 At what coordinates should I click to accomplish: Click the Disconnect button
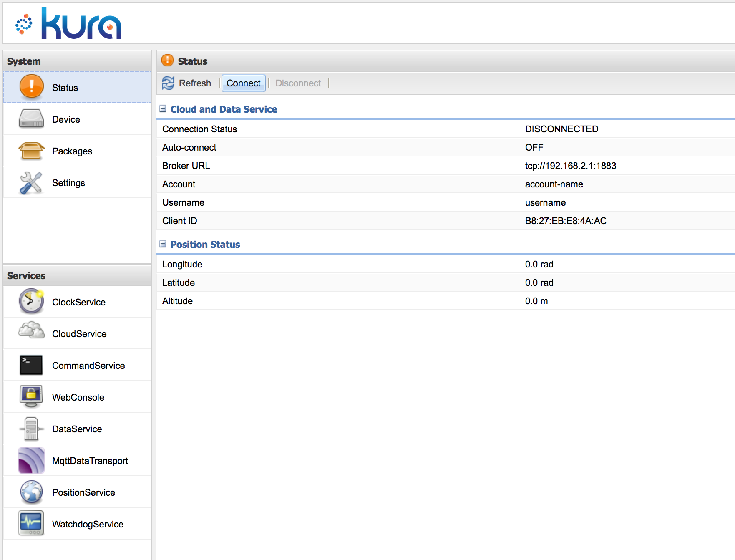point(298,83)
